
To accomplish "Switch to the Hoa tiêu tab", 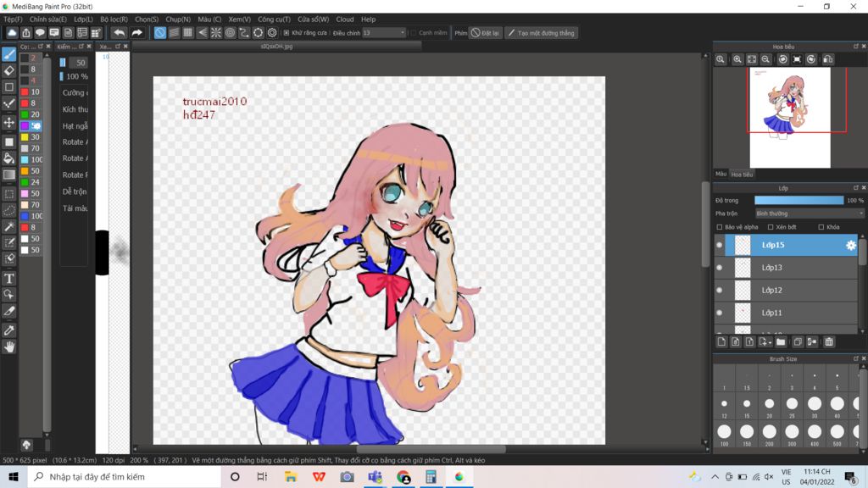I will coord(742,175).
